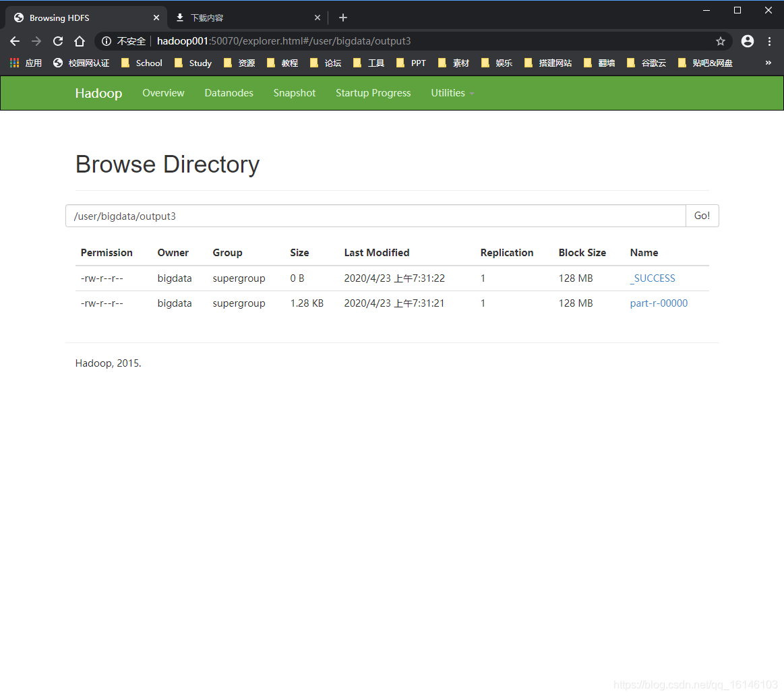Switch to the 下载内容 downloads tab
Image resolution: width=784 pixels, height=697 pixels.
(x=247, y=18)
